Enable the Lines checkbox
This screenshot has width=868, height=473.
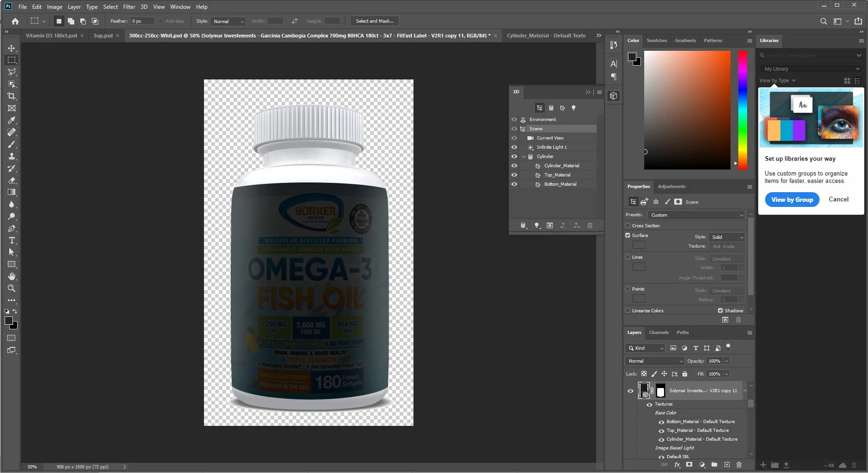pyautogui.click(x=628, y=257)
